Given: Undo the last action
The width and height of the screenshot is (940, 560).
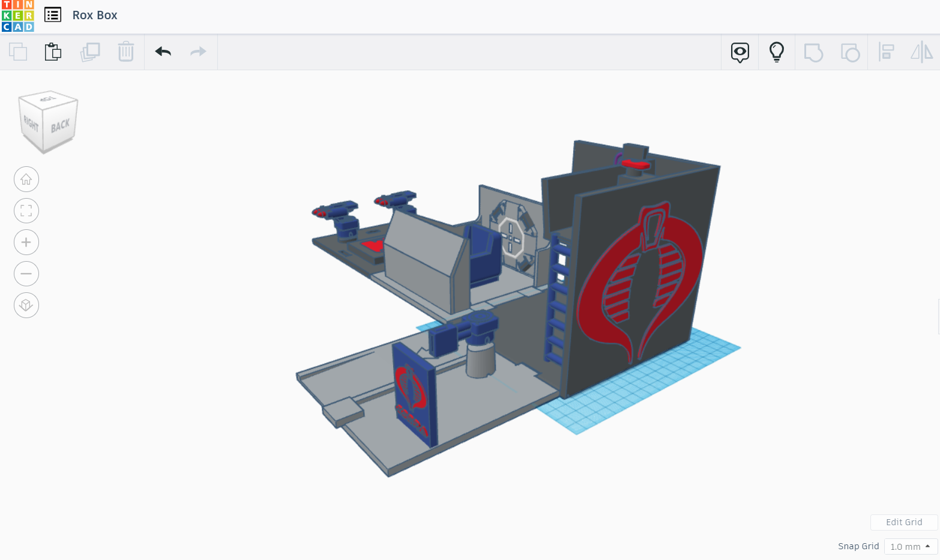Looking at the screenshot, I should (163, 52).
